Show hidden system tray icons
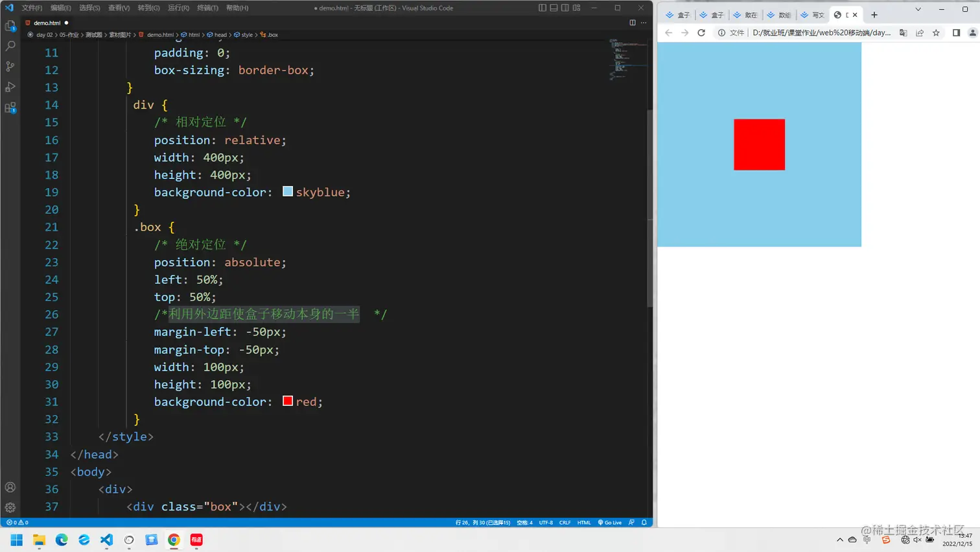 pos(840,540)
